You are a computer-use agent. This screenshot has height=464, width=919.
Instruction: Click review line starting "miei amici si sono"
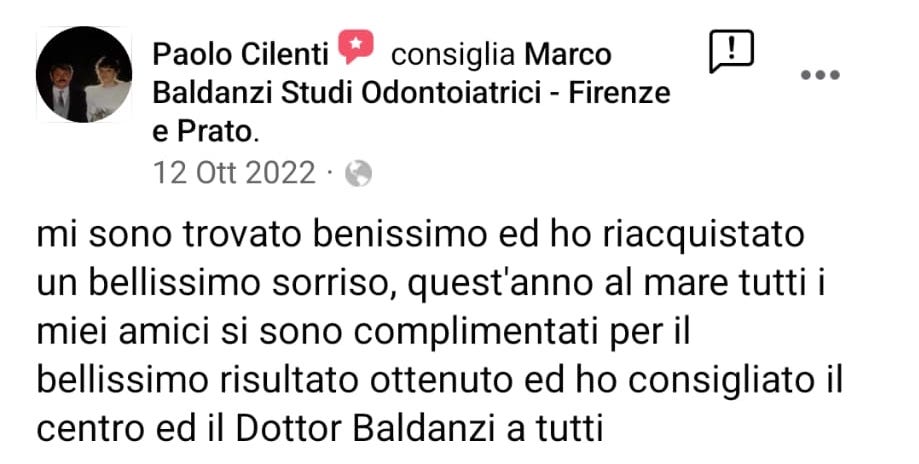point(363,333)
